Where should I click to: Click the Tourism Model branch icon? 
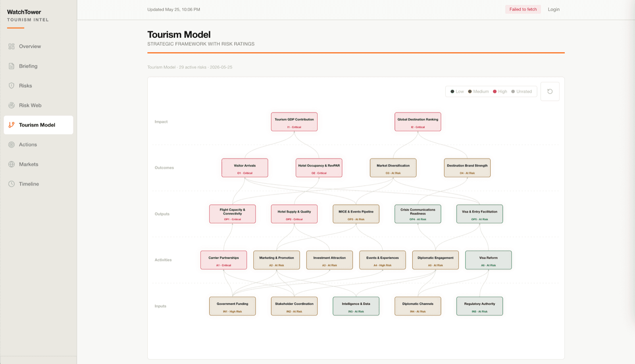(x=12, y=125)
